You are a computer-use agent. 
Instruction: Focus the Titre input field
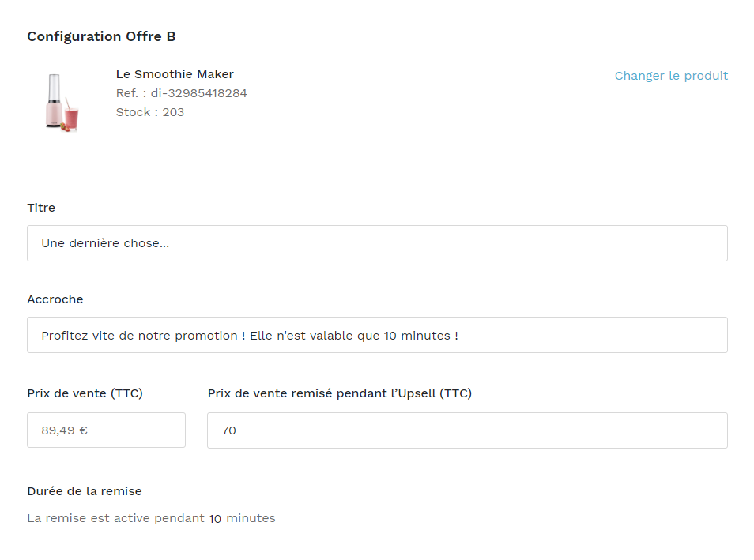click(377, 243)
